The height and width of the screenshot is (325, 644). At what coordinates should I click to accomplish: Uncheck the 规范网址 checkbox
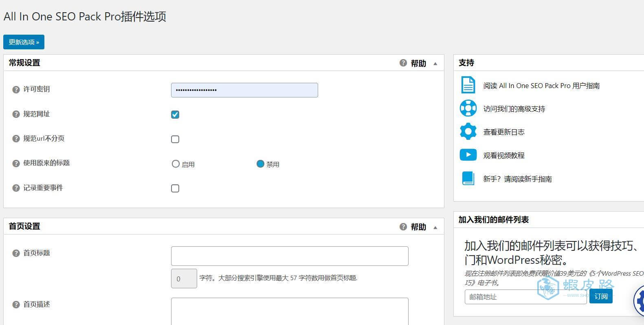pos(175,115)
